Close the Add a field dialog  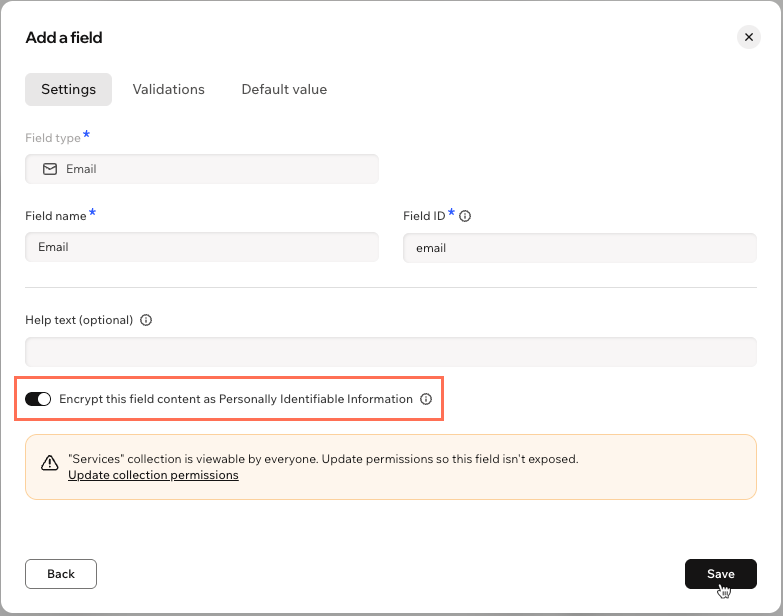[749, 37]
